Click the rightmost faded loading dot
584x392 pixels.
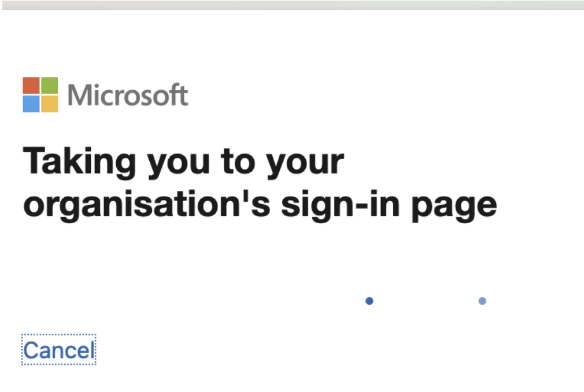[482, 301]
